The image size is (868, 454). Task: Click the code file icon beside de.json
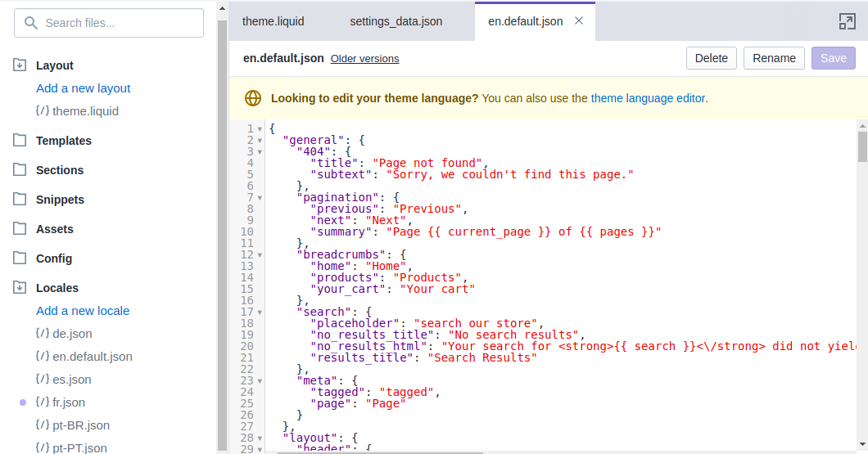[x=43, y=334]
